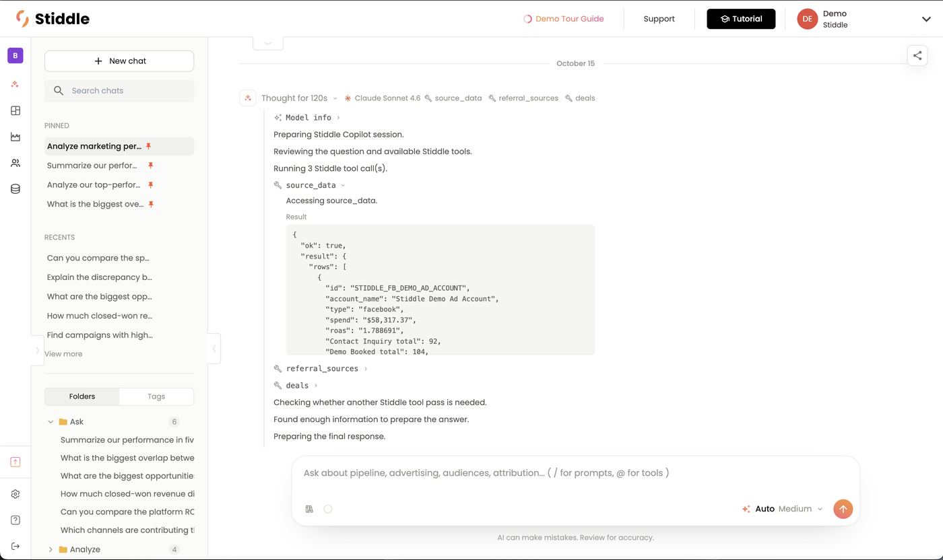
Task: Open recent chat 'Explain the discrepancy b…'
Action: 100,277
